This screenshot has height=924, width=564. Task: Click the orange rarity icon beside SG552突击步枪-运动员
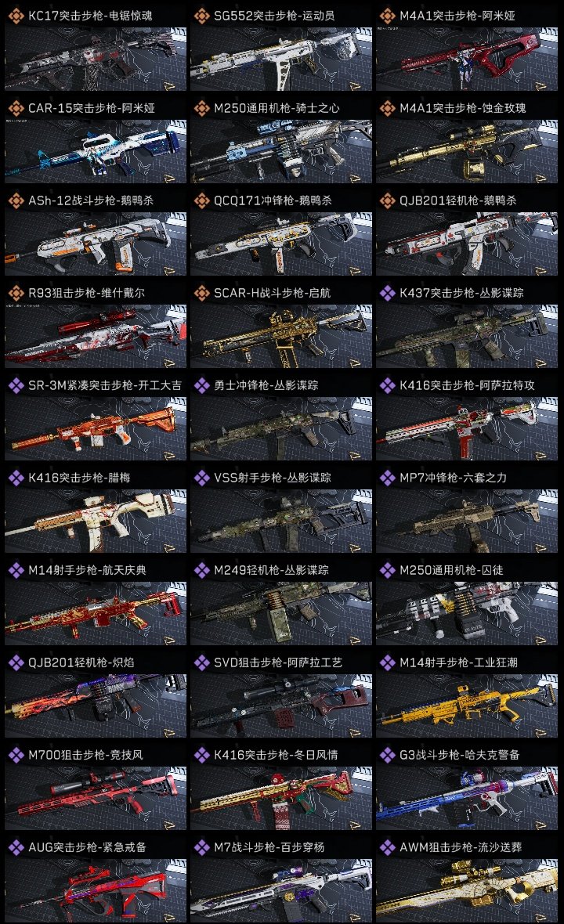point(201,16)
